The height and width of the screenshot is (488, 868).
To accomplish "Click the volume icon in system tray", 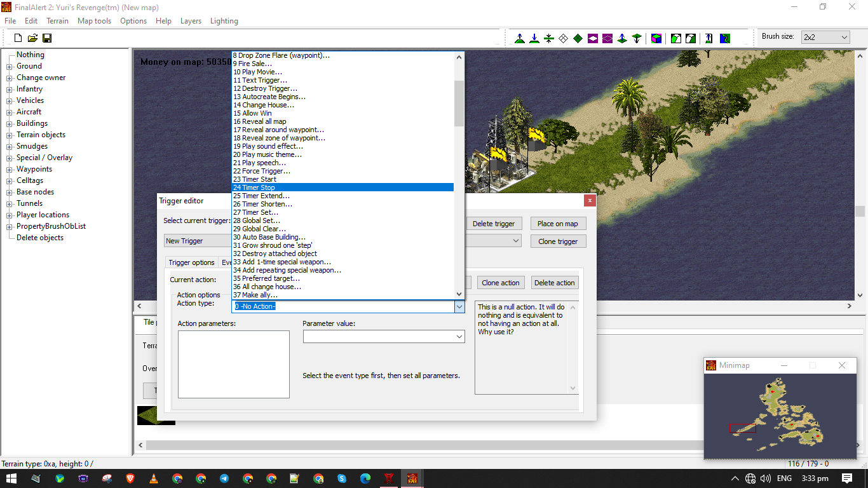I will pos(765,478).
